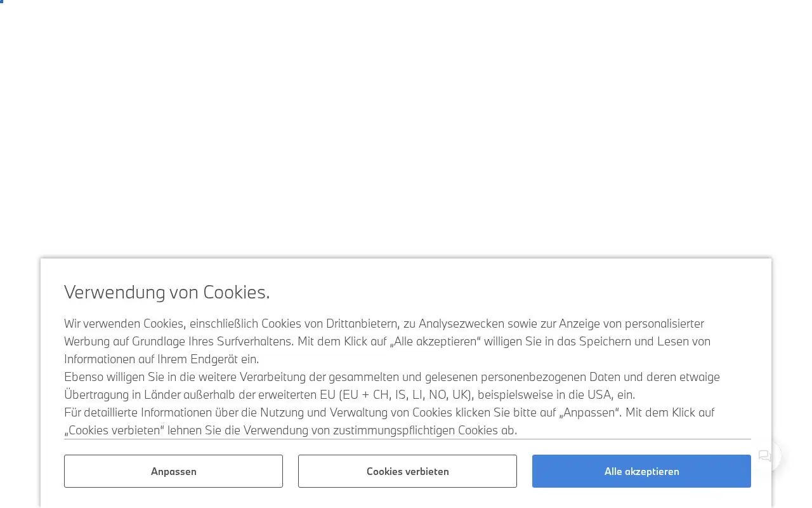Click the quoted "Anpassen" word in the paragraph
This screenshot has height=508, width=812.
coord(589,412)
